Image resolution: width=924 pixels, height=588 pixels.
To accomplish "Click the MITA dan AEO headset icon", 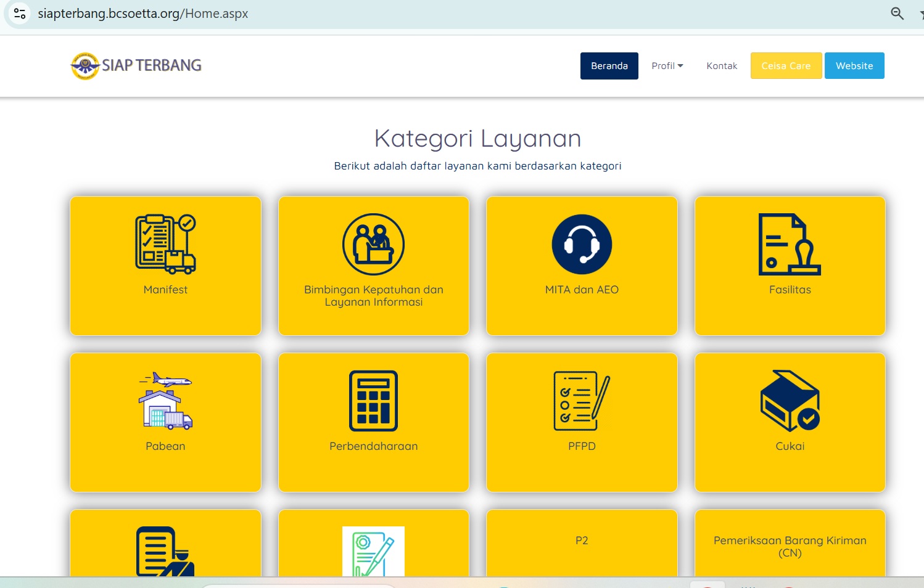I will pyautogui.click(x=582, y=244).
